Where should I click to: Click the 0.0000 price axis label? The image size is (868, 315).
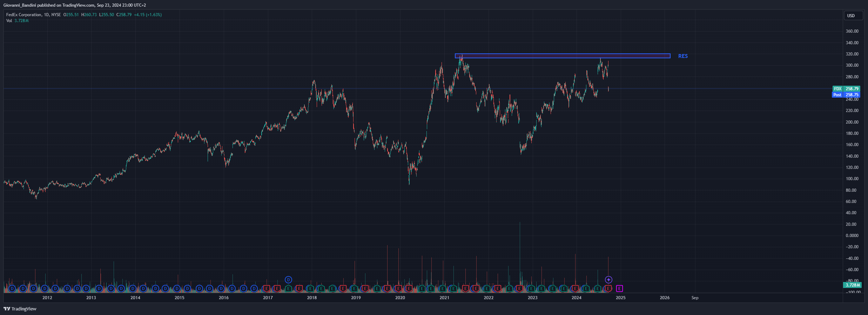(x=852, y=236)
